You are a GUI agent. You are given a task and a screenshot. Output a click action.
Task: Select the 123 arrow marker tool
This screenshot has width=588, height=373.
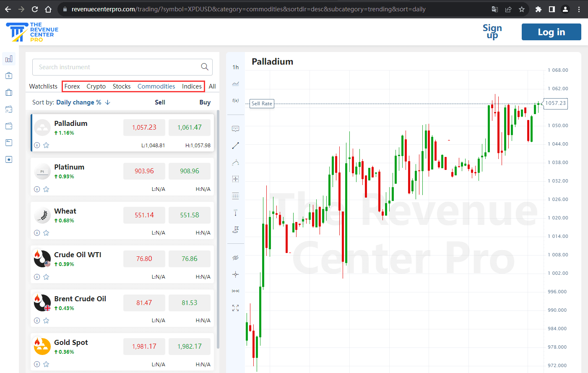click(x=235, y=213)
